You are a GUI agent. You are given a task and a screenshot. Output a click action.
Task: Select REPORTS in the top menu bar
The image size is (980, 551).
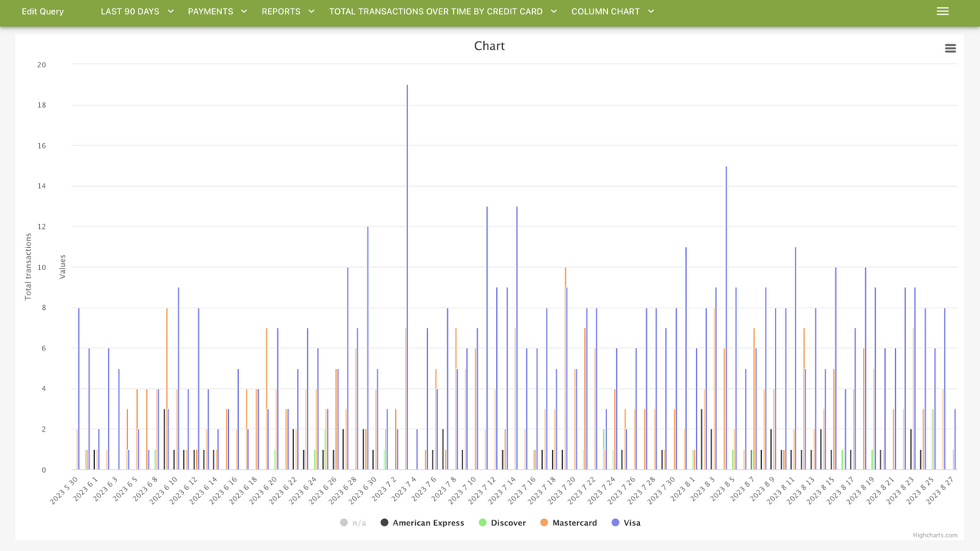click(x=280, y=11)
